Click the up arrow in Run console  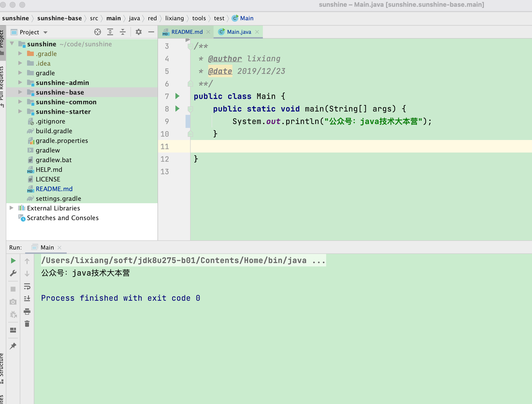click(27, 261)
